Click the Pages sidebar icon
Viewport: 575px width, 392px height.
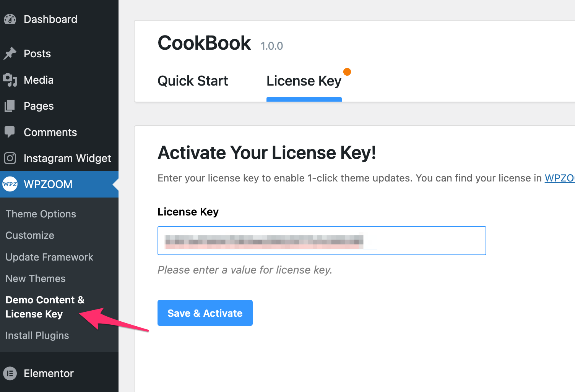point(10,106)
